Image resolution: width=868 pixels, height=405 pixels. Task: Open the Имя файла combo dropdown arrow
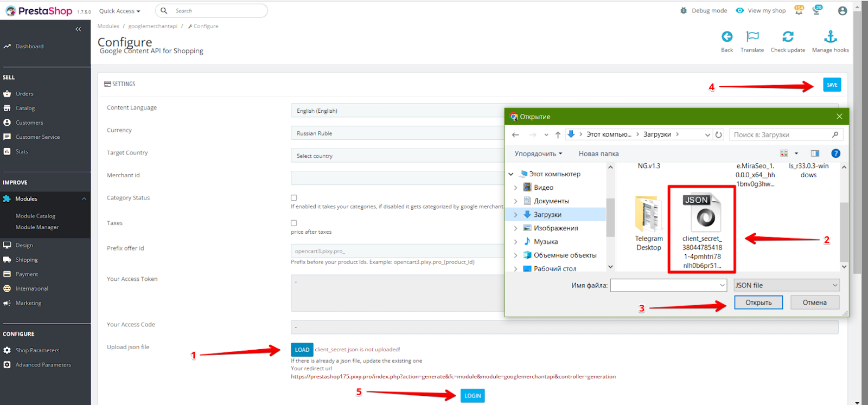pyautogui.click(x=722, y=285)
